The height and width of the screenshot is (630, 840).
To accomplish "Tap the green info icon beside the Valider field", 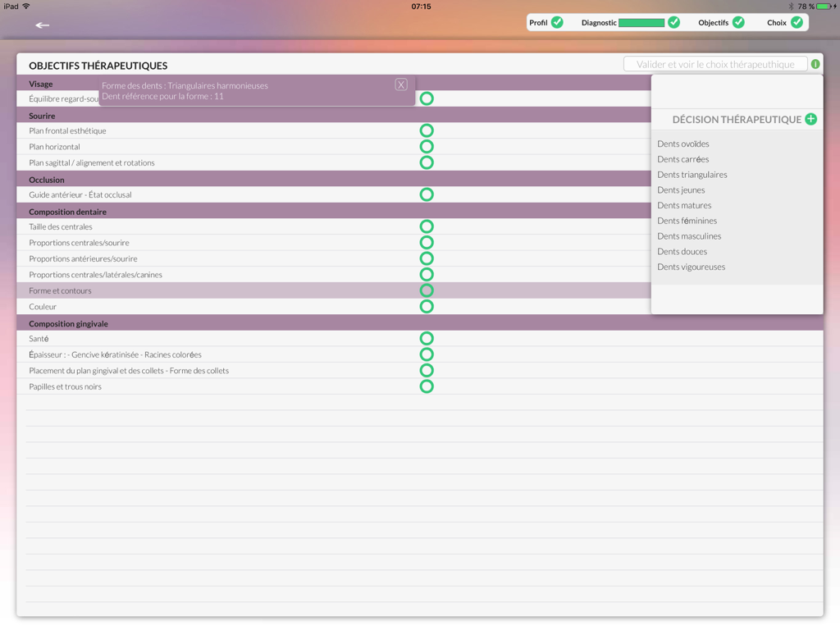I will [815, 63].
